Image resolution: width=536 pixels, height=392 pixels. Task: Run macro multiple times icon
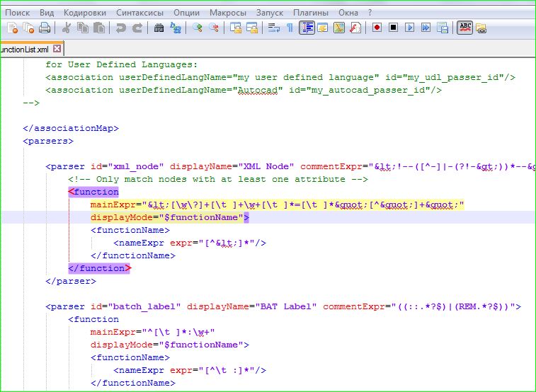(x=426, y=28)
